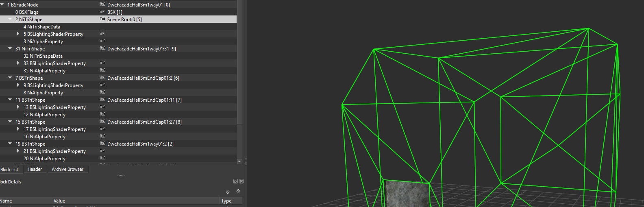Image resolution: width=644 pixels, height=207 pixels.
Task: Collapse the 11 BSTriShape node
Action: coord(10,100)
